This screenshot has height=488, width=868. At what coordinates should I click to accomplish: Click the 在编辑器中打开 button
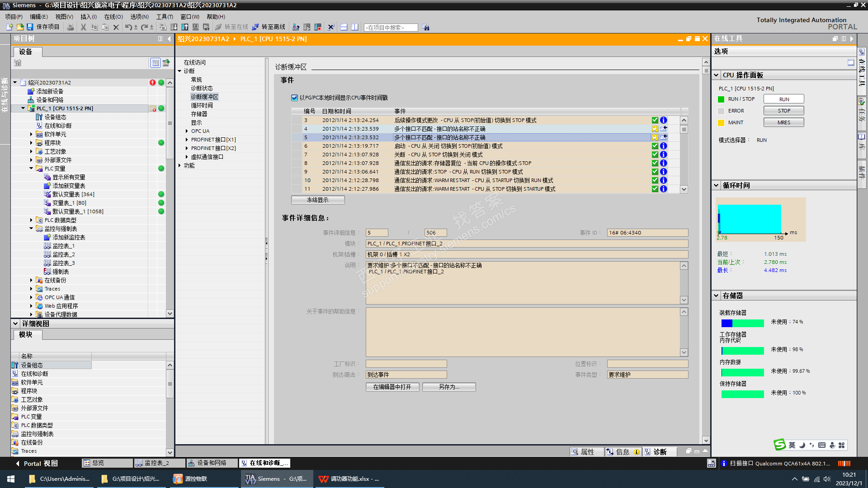392,387
